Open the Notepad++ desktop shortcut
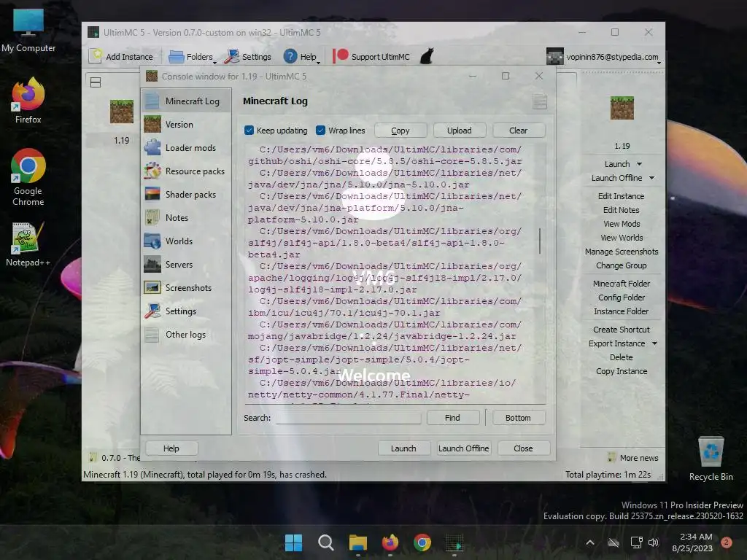 (28, 244)
